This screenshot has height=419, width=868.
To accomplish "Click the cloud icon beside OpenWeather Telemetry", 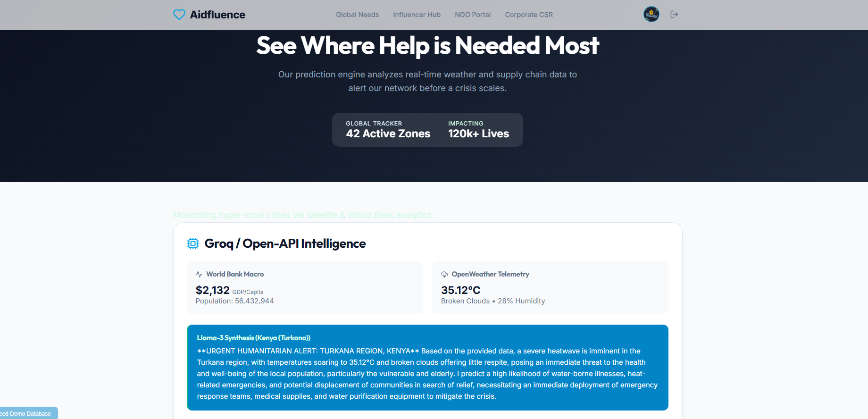I will click(x=444, y=274).
